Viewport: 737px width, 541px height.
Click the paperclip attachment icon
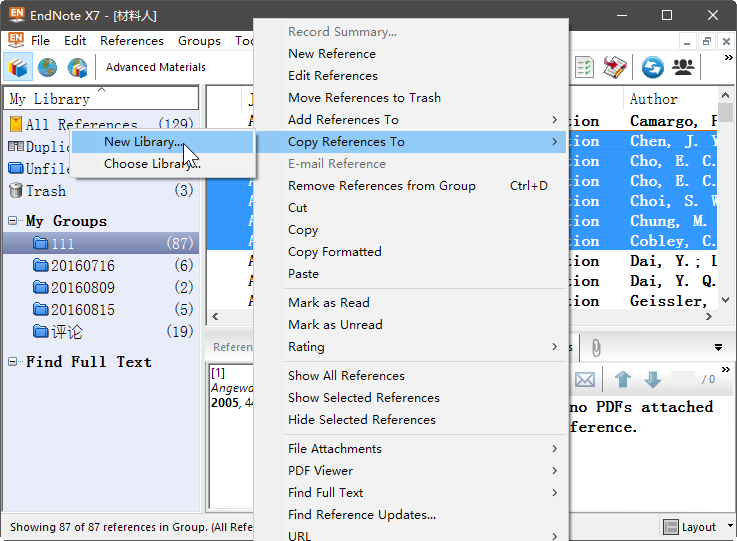(x=596, y=348)
